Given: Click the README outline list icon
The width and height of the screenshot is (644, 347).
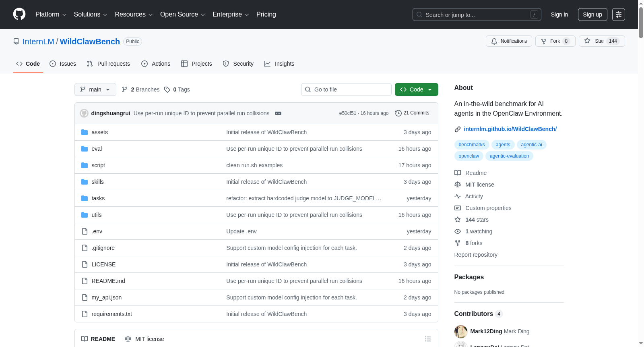Looking at the screenshot, I should pos(428,339).
